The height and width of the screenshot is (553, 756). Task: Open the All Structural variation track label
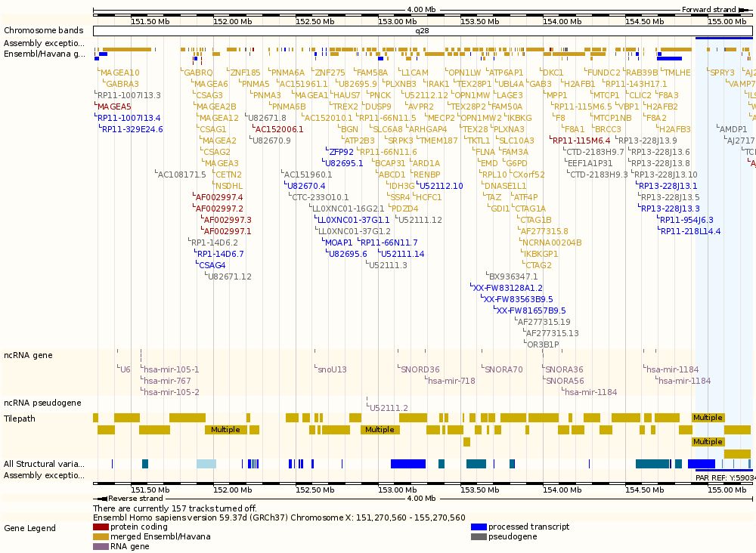point(44,463)
